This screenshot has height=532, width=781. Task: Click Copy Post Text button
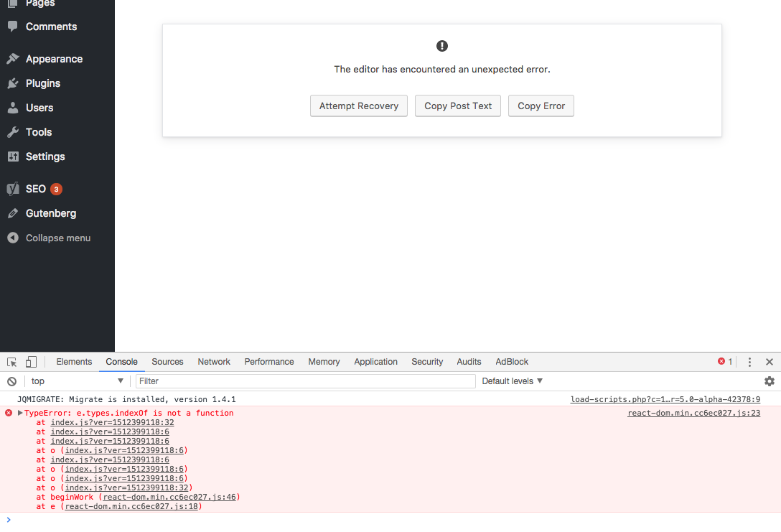[458, 106]
